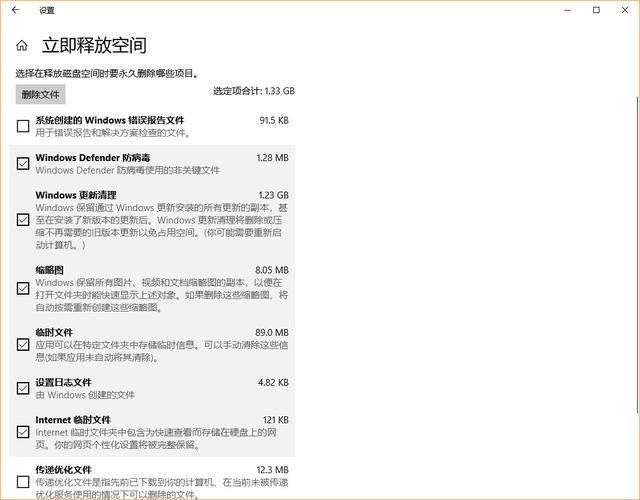Click the 12.3 MB size value
The height and width of the screenshot is (500, 640).
click(273, 470)
